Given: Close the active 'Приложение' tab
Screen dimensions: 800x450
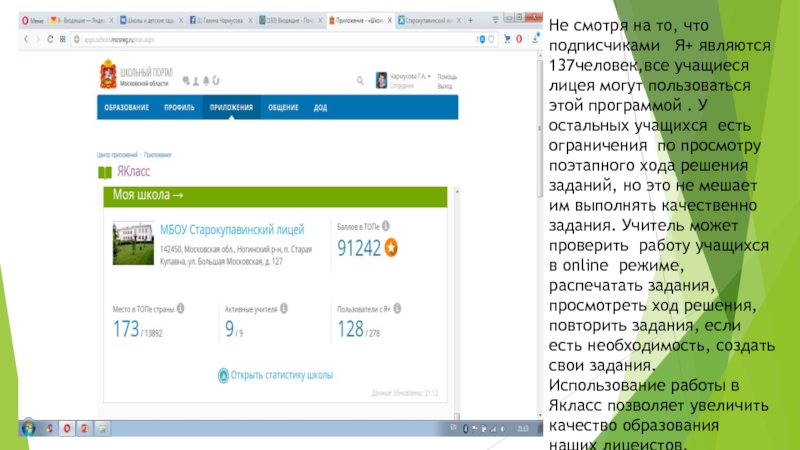Looking at the screenshot, I should coord(390,20).
